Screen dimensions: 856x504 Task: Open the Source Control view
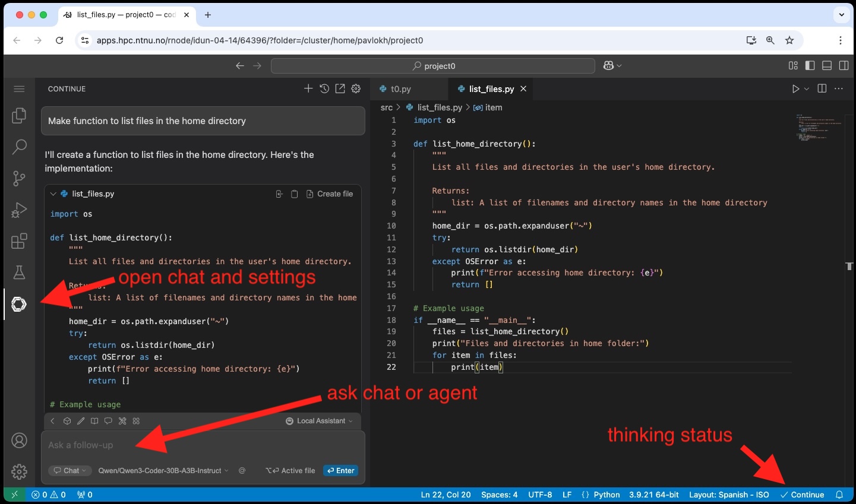19,178
